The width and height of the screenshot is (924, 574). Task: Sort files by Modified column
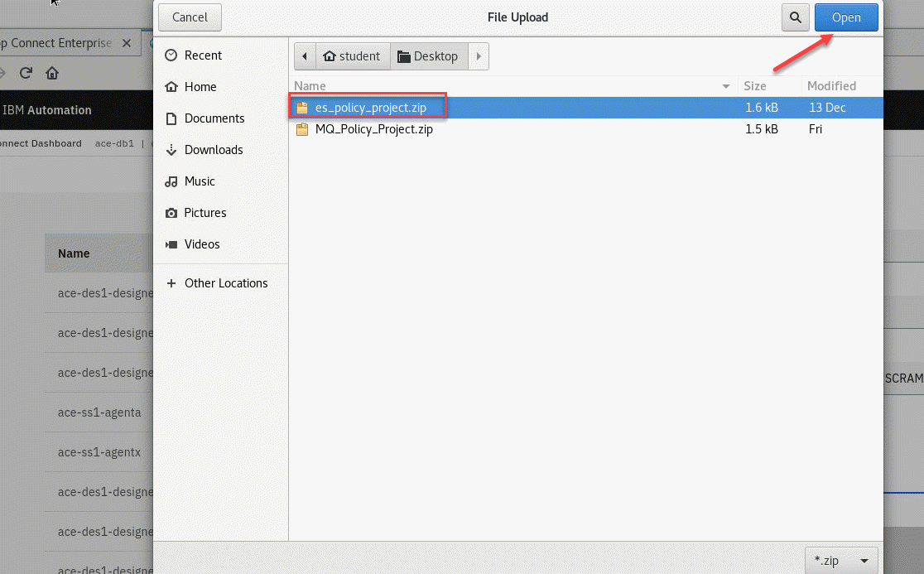(831, 86)
